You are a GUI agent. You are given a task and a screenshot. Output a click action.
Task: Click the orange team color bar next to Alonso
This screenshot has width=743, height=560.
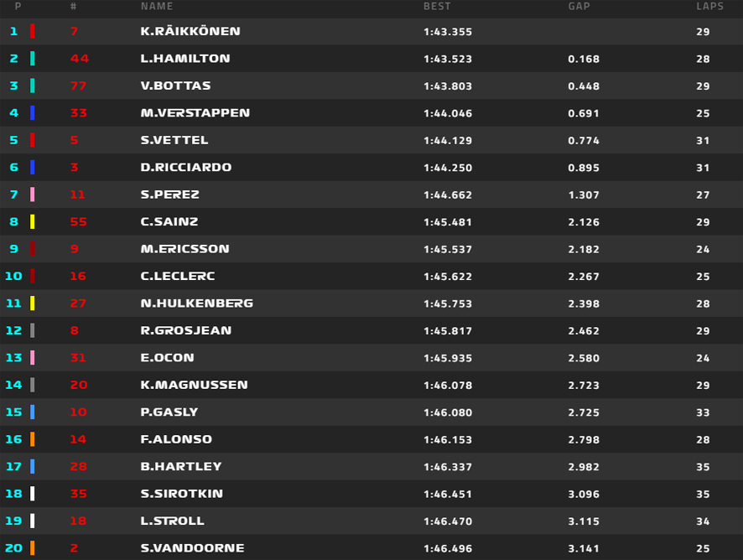point(32,439)
